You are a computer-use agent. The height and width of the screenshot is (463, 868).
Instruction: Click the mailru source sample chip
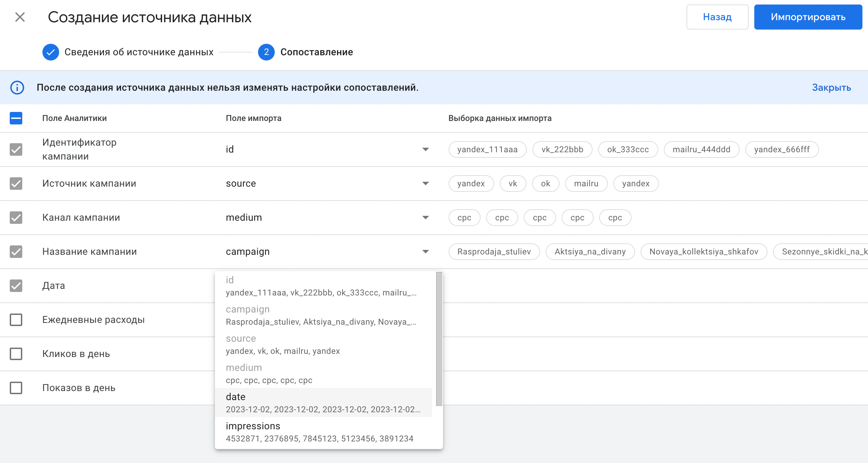[x=586, y=184]
